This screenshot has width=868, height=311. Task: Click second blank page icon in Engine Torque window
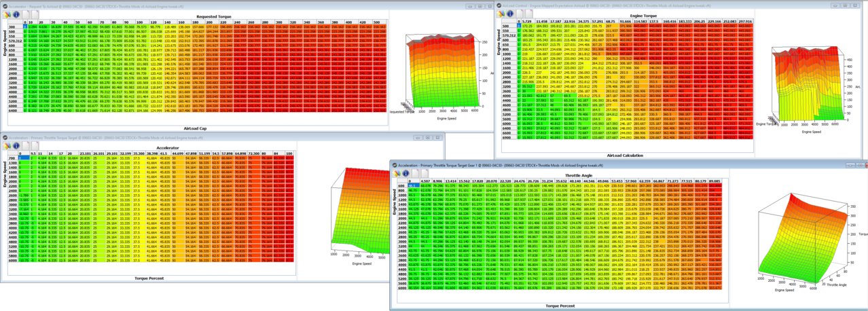[528, 14]
